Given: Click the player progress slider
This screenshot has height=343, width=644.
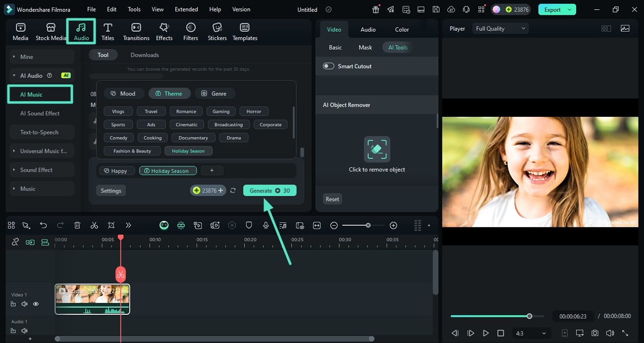Looking at the screenshot, I should pos(497,316).
